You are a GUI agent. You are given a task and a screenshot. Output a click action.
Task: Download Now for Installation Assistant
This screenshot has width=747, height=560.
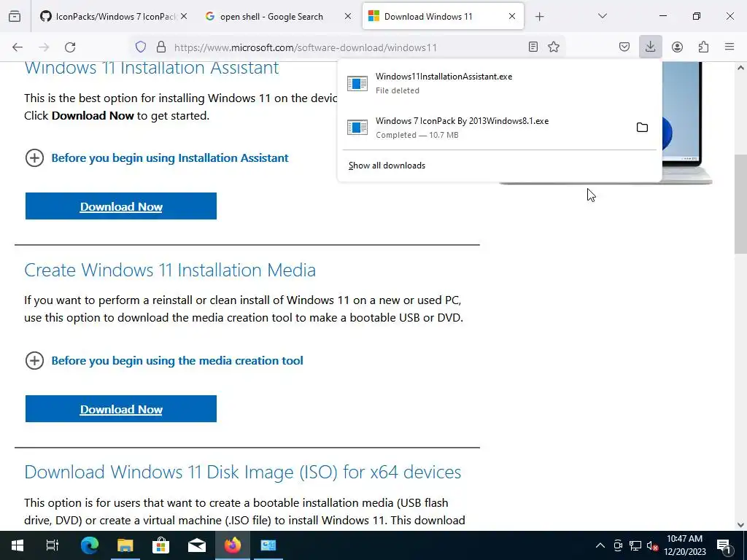121,206
